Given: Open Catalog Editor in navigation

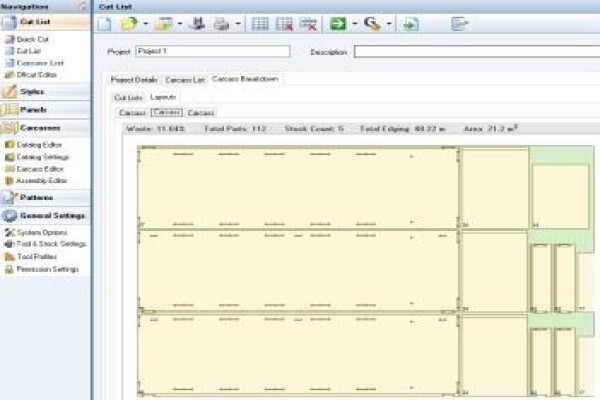Looking at the screenshot, I should click(x=39, y=145).
